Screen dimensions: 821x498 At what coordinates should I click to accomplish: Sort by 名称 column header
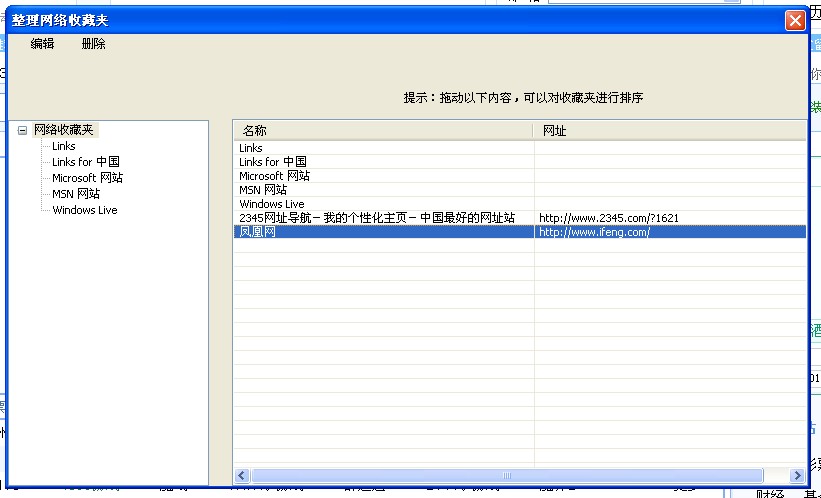click(x=383, y=130)
